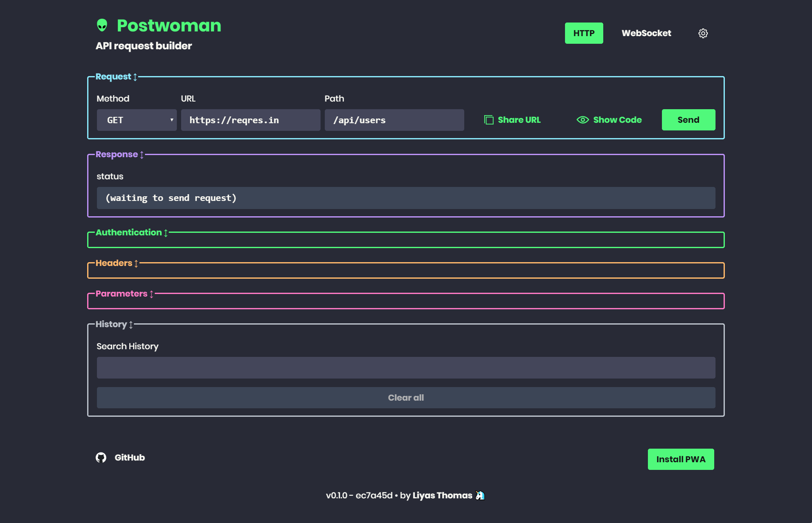Select the HTTP tab
The width and height of the screenshot is (812, 523).
(584, 33)
